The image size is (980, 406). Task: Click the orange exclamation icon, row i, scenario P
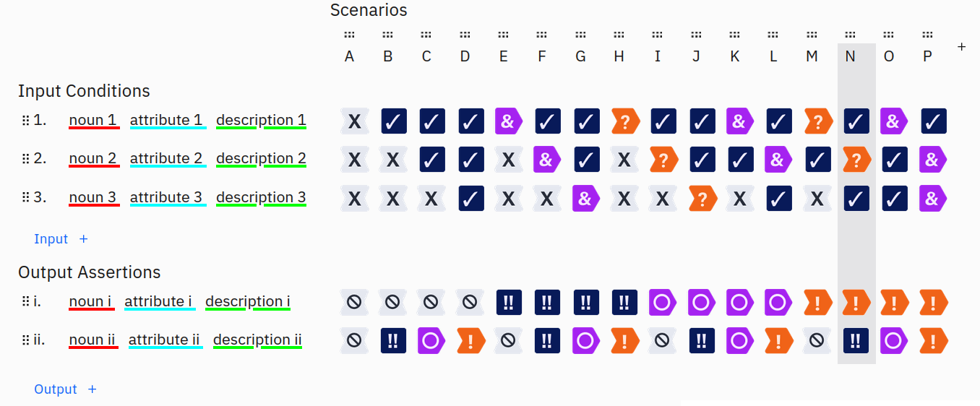[x=933, y=302]
